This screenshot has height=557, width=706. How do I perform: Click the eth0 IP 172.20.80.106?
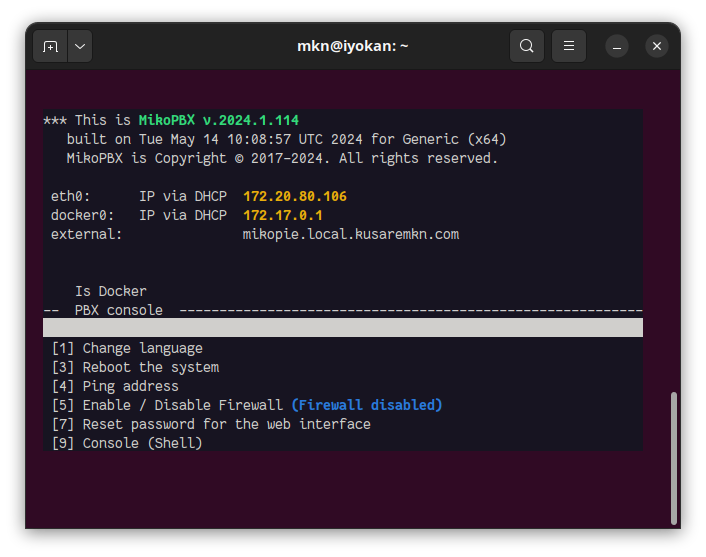point(295,196)
